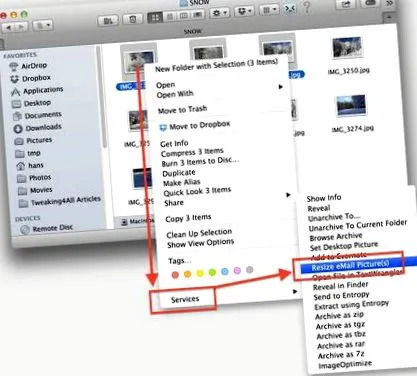Choose Reveal in Finder service
The height and width of the screenshot is (376, 417).
[x=340, y=286]
